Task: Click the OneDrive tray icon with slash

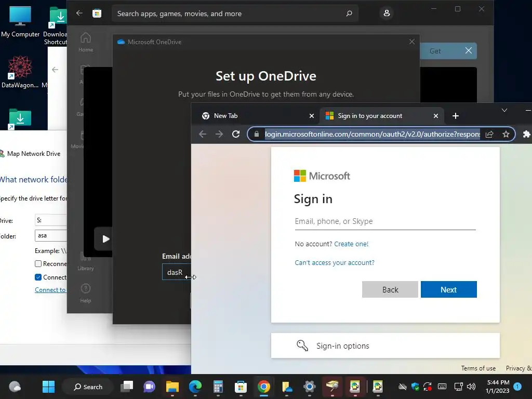Action: point(403,387)
